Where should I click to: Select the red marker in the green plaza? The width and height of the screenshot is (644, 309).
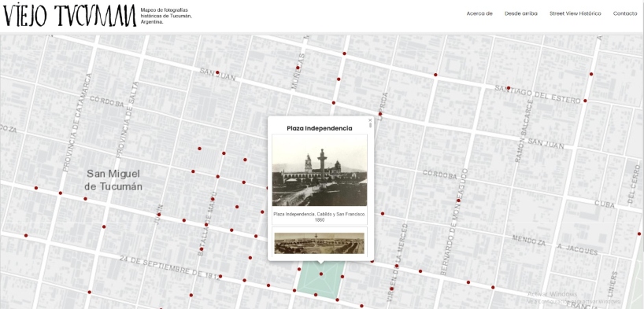point(321,274)
